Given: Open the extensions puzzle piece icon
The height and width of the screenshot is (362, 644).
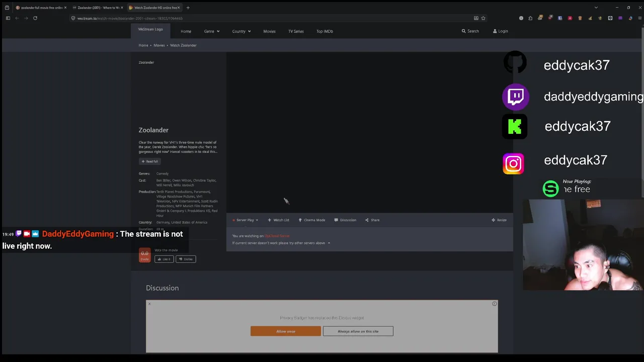Looking at the screenshot, I should coord(530,18).
